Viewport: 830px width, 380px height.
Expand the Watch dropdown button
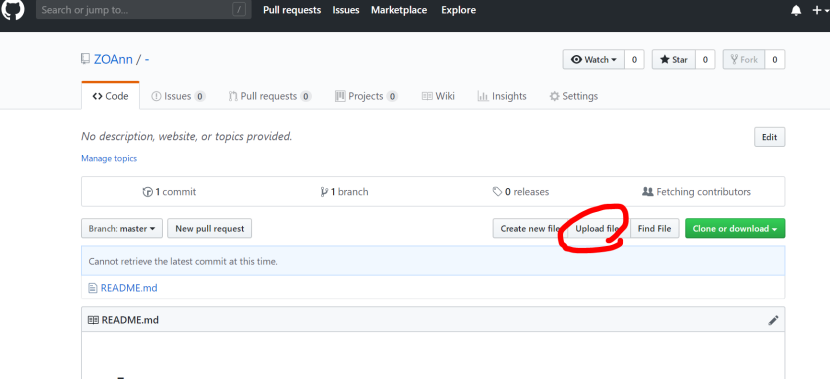(594, 60)
